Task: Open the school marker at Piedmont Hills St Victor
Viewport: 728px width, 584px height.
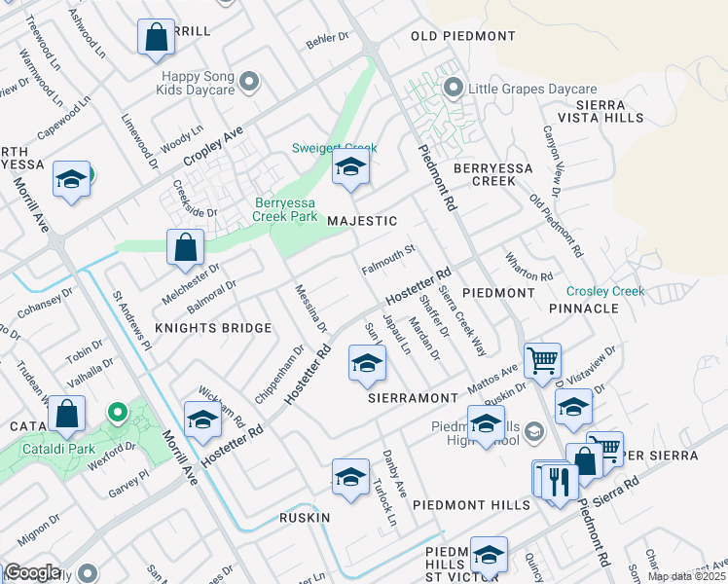Action: [x=489, y=557]
